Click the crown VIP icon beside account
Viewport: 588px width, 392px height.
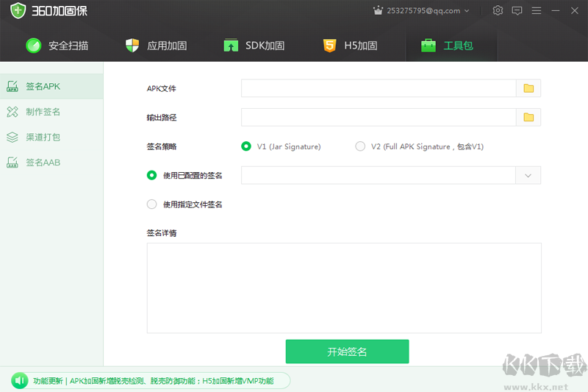click(378, 11)
